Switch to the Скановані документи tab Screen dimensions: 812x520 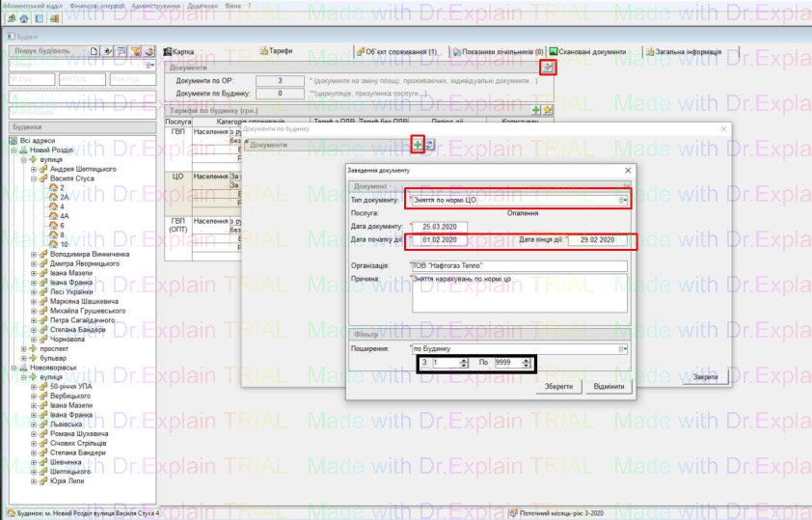[587, 51]
